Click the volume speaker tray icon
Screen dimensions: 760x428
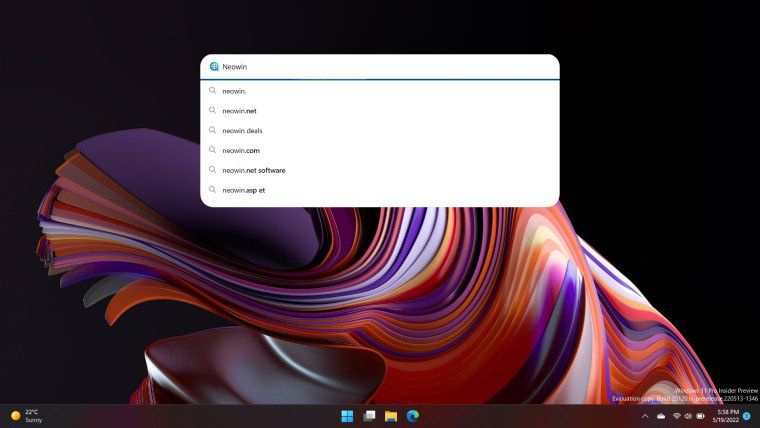[x=688, y=416]
